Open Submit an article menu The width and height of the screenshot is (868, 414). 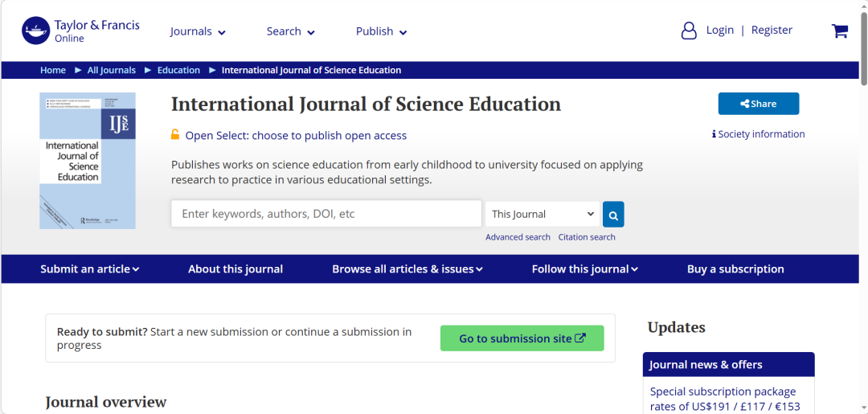click(89, 269)
